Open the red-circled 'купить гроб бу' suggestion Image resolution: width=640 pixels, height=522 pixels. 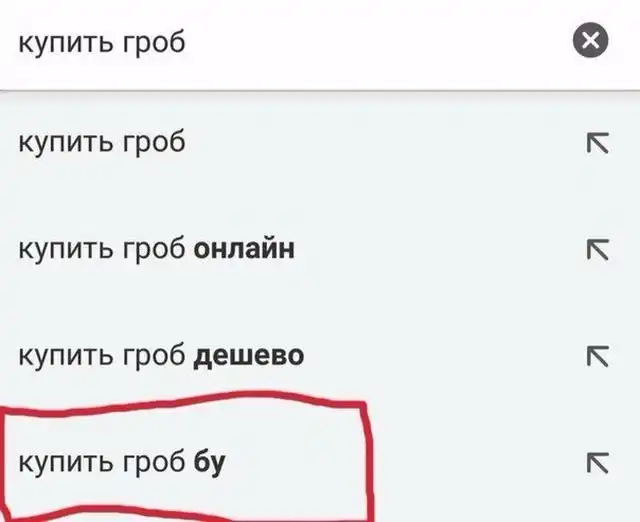320,462
